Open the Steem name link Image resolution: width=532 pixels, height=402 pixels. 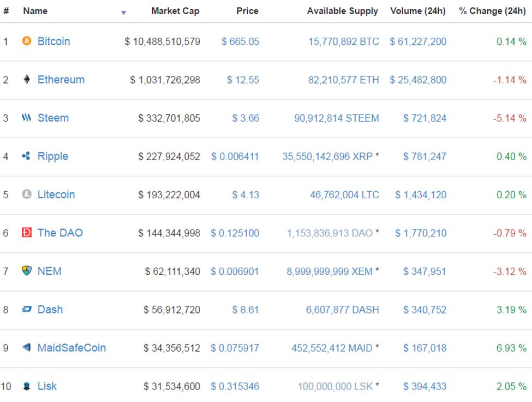(x=53, y=118)
